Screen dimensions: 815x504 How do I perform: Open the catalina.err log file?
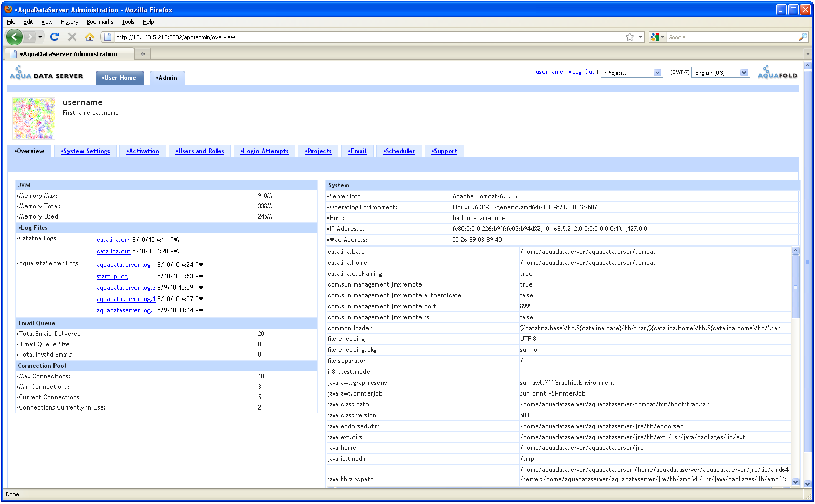tap(113, 240)
